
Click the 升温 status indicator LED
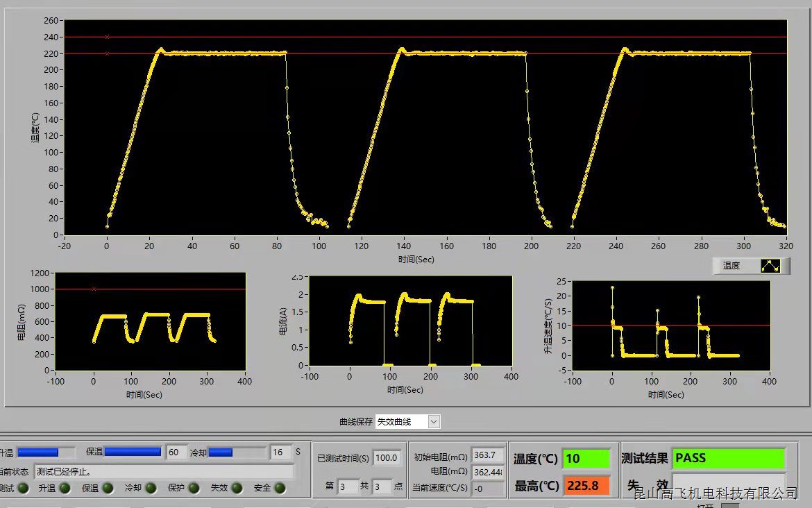coord(65,489)
